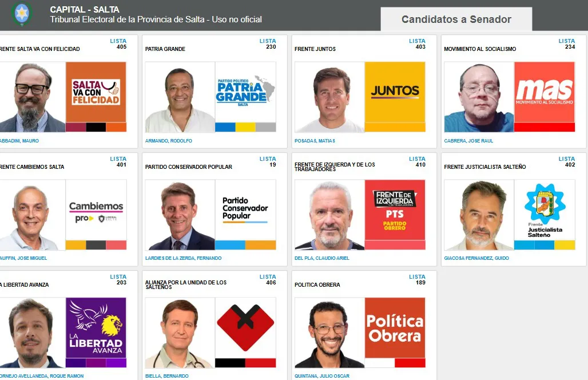Open LARDIES DE LA ZERDA, FERNANDO link

click(184, 258)
